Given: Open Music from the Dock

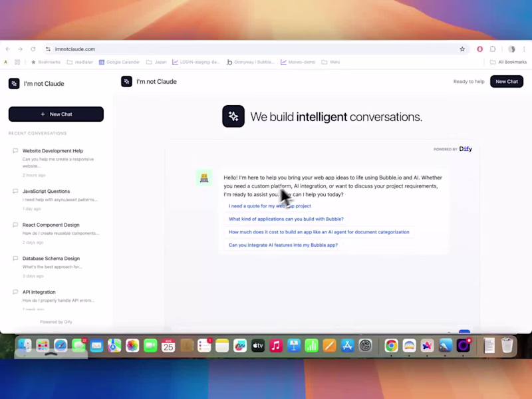Looking at the screenshot, I should point(276,346).
